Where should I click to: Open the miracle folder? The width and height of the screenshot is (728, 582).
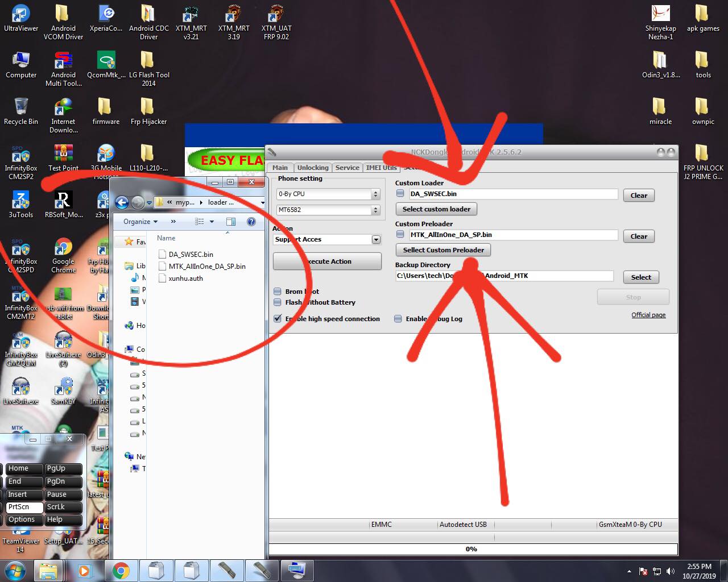pos(660,112)
